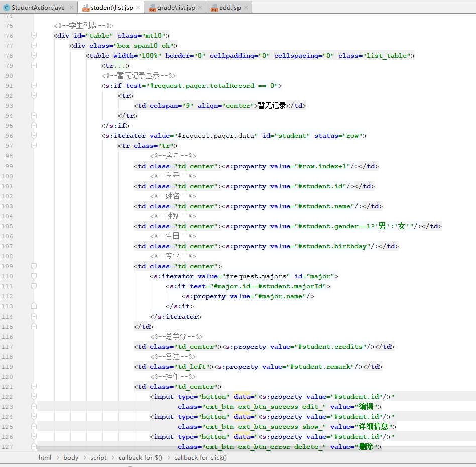Collapse the tr class="tr" fold at line 97
476x467 pixels.
34,146
